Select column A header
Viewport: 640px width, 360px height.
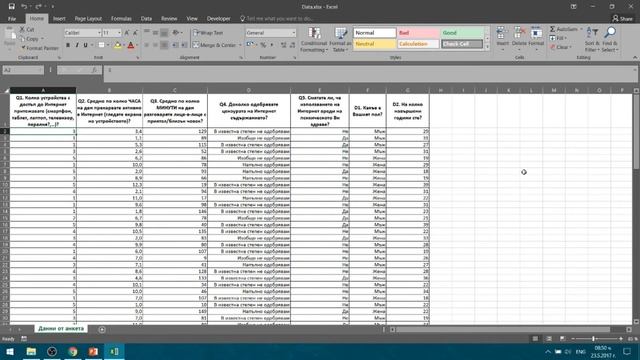tap(43, 90)
